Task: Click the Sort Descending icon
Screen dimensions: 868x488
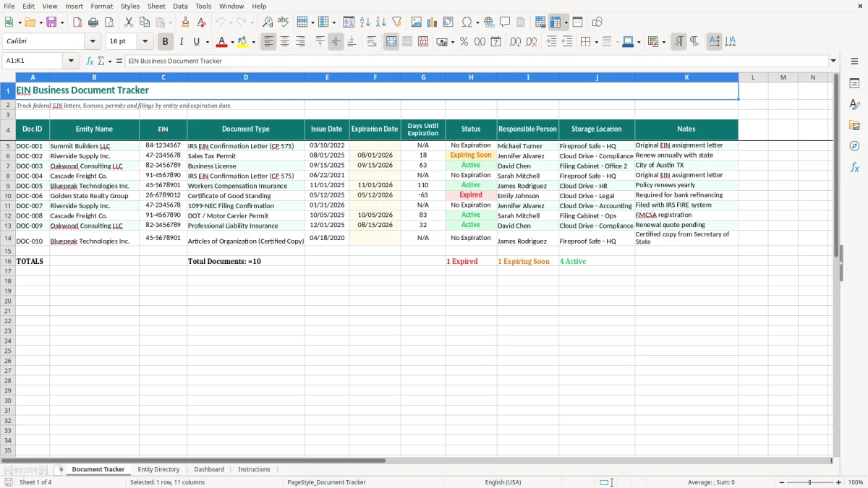Action: [x=381, y=22]
